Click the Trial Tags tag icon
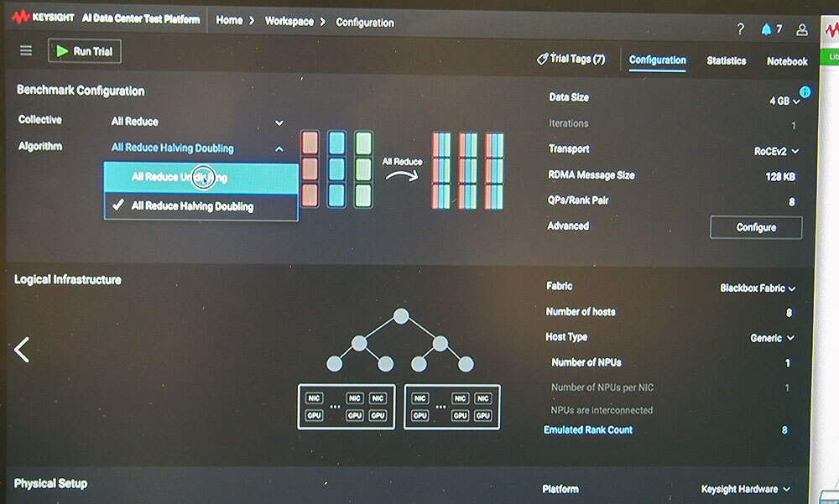The width and height of the screenshot is (839, 504). pos(542,59)
